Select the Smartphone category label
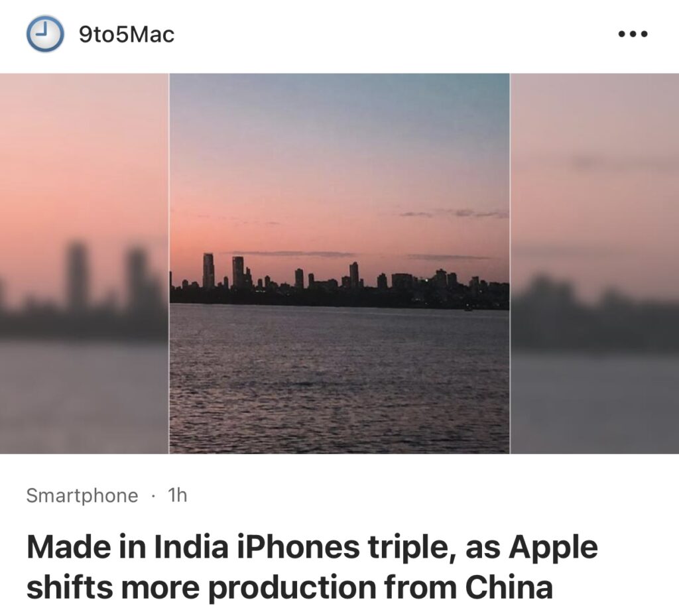Screen dimensions: 679x616 [x=82, y=495]
